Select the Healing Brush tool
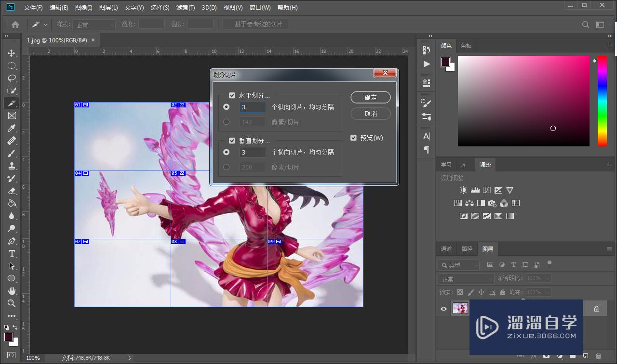617x364 pixels. pos(12,141)
